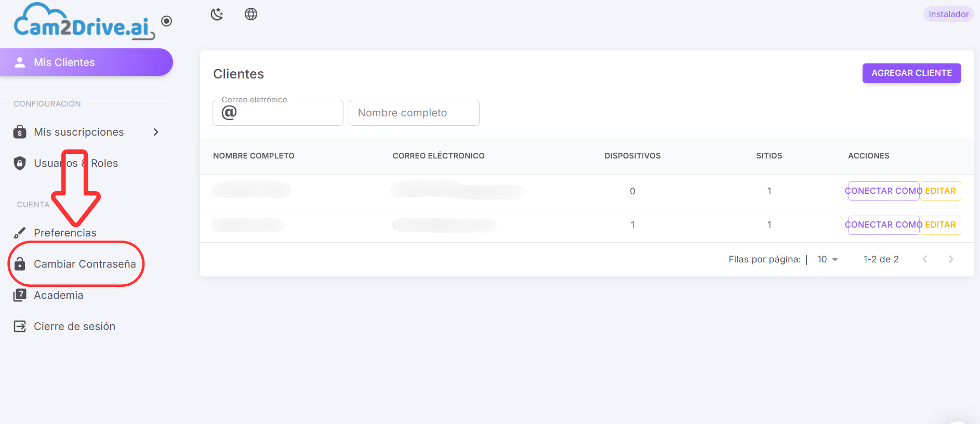Screen dimensions: 980x424
Task: Click the Preferencias brush icon
Action: [20, 233]
